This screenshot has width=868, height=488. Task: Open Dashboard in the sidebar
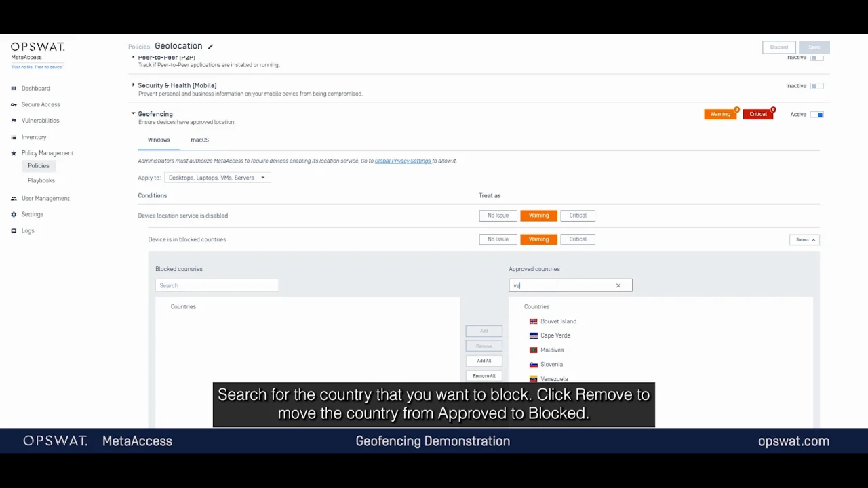pos(35,89)
